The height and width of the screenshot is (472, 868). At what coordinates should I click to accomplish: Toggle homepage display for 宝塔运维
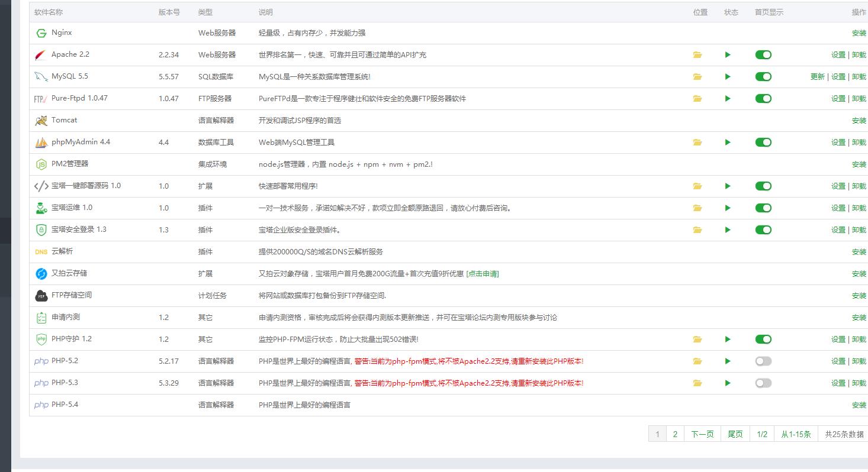coord(763,208)
